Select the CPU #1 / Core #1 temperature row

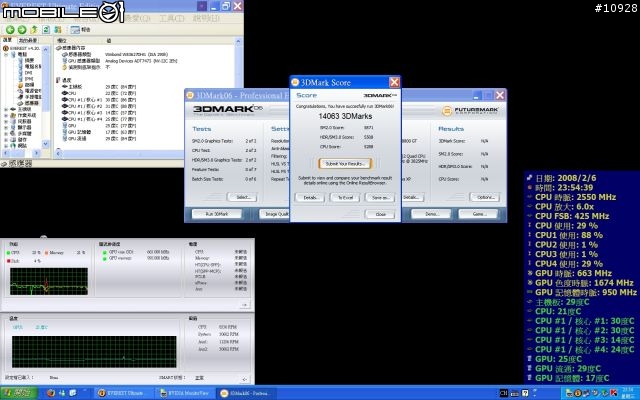pyautogui.click(x=99, y=100)
